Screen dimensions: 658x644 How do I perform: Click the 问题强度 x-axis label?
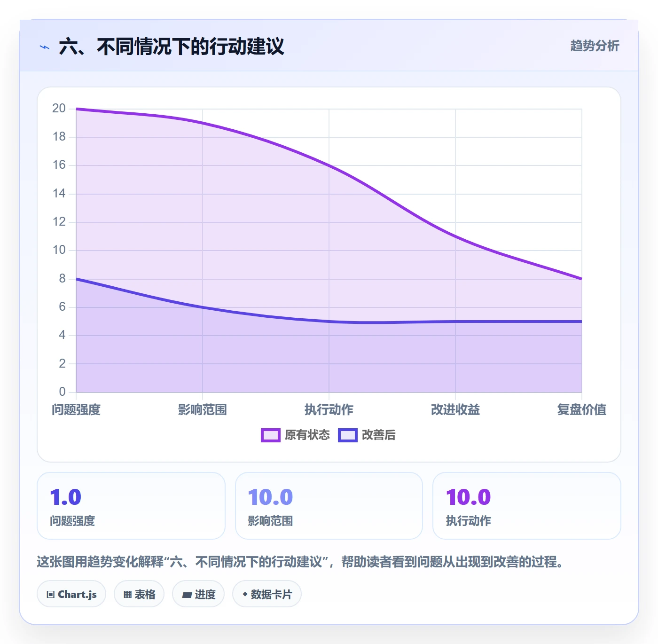[76, 410]
